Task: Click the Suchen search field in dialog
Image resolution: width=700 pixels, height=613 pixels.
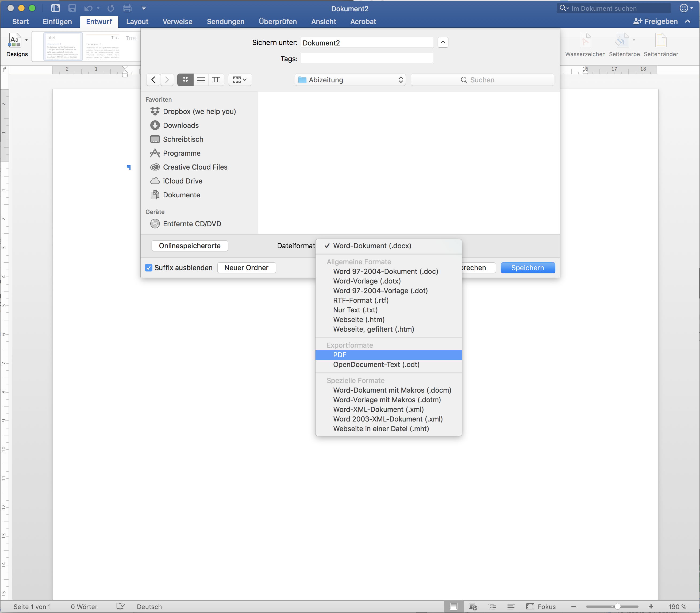Action: (x=482, y=80)
